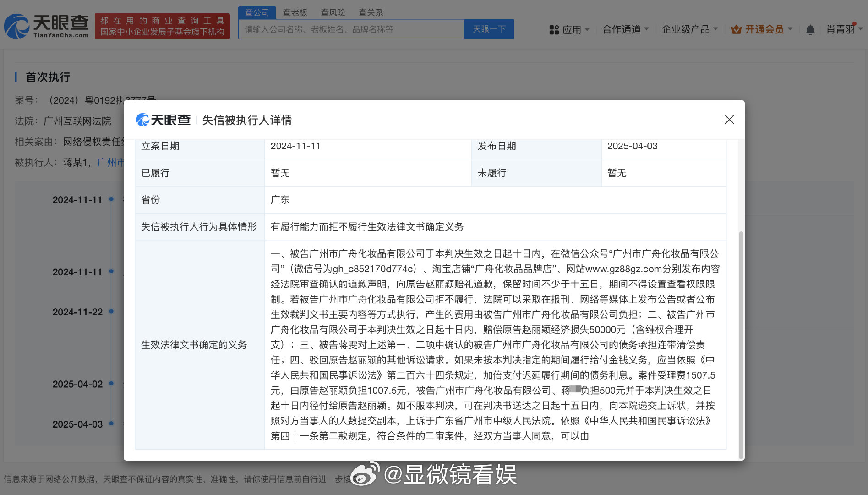
Task: Expand the 企业级产品 dropdown
Action: (689, 29)
